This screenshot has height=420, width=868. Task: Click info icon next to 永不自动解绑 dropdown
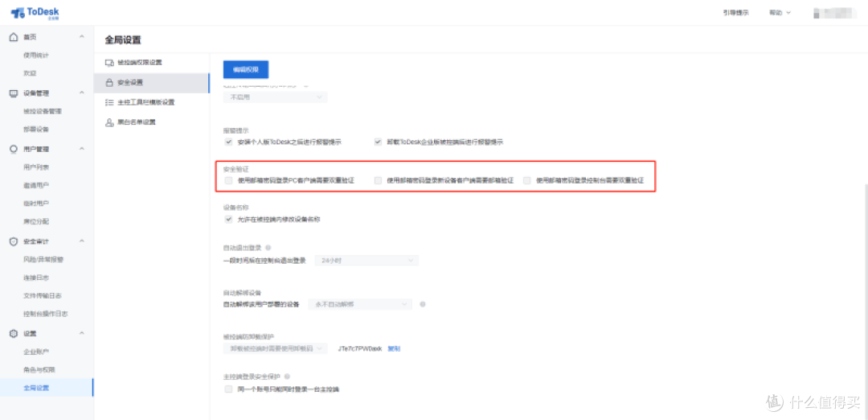click(423, 304)
